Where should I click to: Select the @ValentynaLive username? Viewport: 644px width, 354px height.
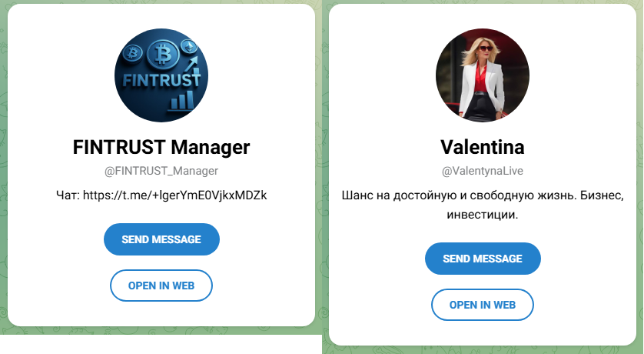[x=482, y=171]
